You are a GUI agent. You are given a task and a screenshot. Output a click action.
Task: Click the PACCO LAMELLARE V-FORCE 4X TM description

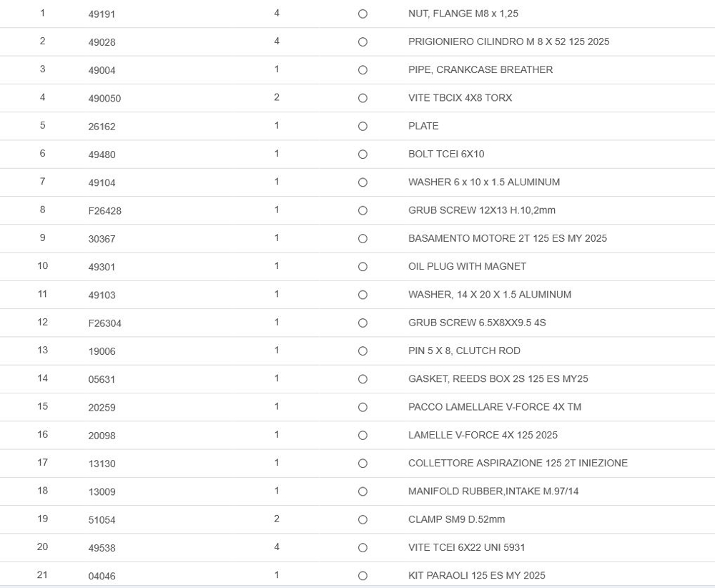494,407
